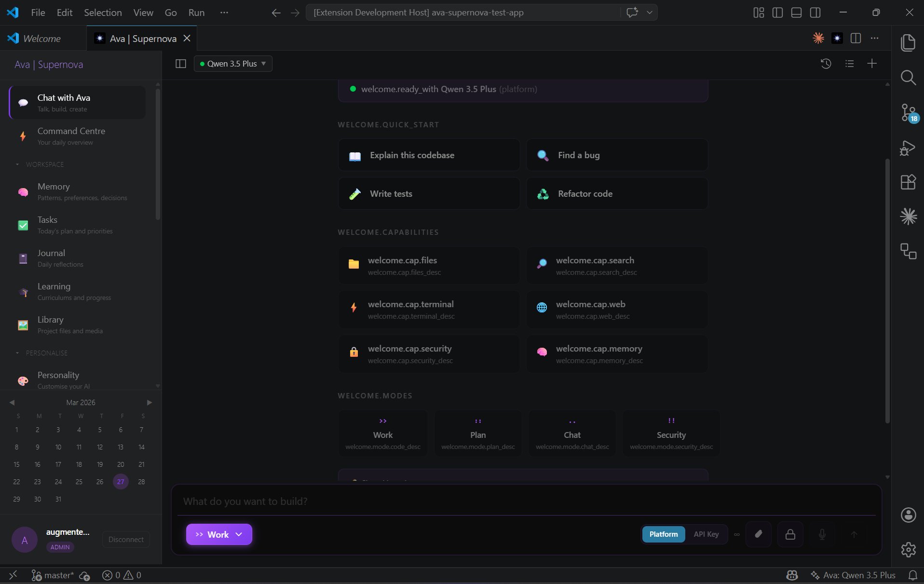
Task: Open the Explorer view in the activity bar
Action: 908,42
